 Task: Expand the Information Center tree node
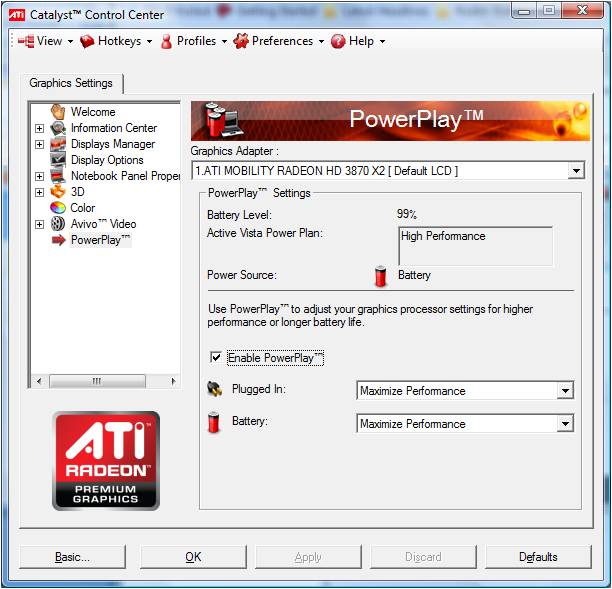tap(39, 128)
